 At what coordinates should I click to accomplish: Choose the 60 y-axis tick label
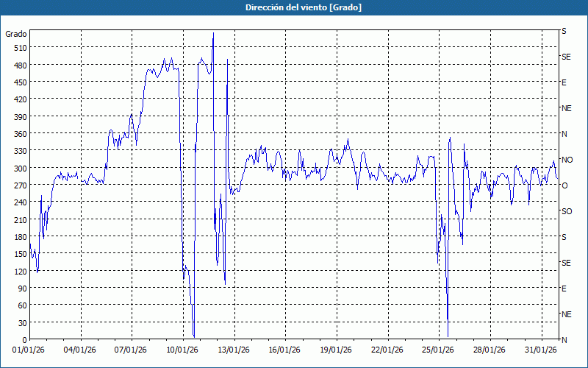tap(23, 305)
